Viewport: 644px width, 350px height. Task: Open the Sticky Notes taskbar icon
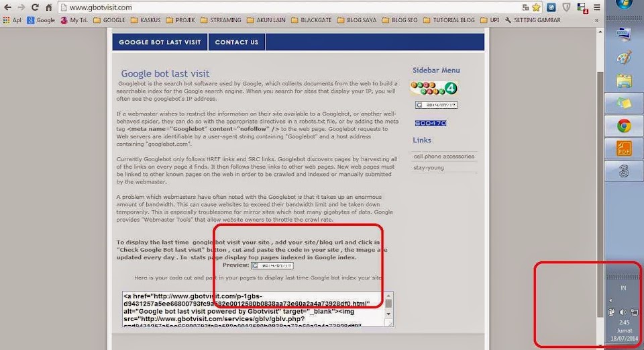coord(624,103)
